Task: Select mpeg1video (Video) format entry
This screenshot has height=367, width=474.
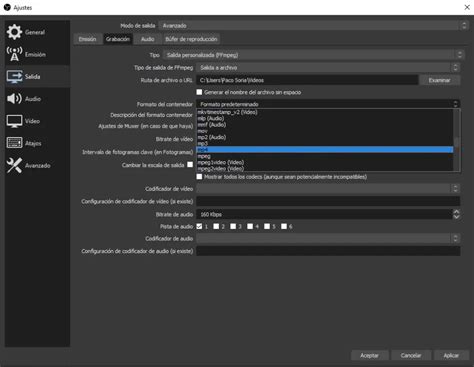Action: [x=325, y=162]
